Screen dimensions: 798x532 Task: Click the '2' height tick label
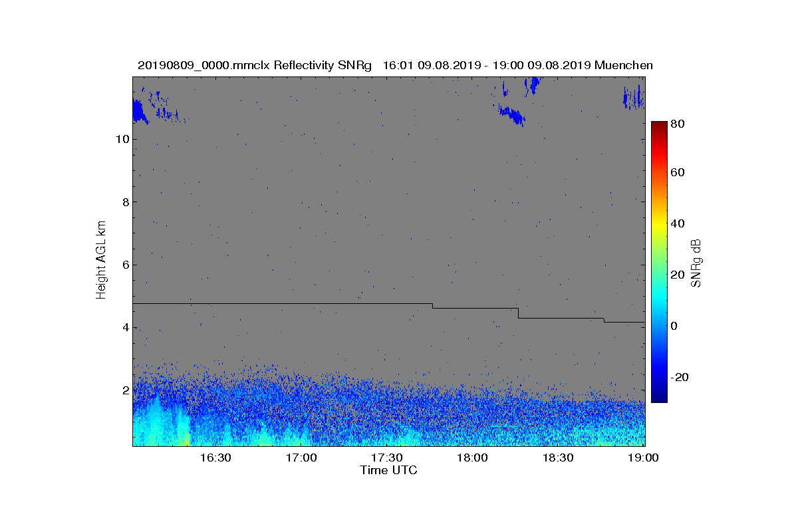coord(125,390)
